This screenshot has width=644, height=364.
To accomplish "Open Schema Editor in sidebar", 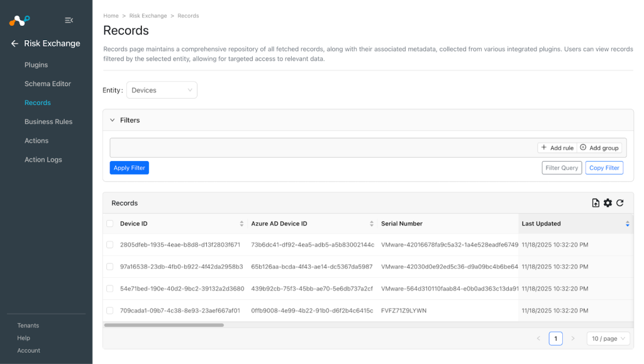I will pos(48,84).
